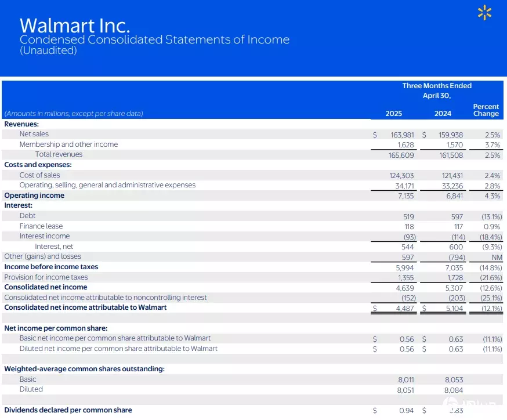Screen dimensions: 507x420
Task: Click the "Condensed Consolidated Statements of Income" subtitle
Action: point(154,39)
